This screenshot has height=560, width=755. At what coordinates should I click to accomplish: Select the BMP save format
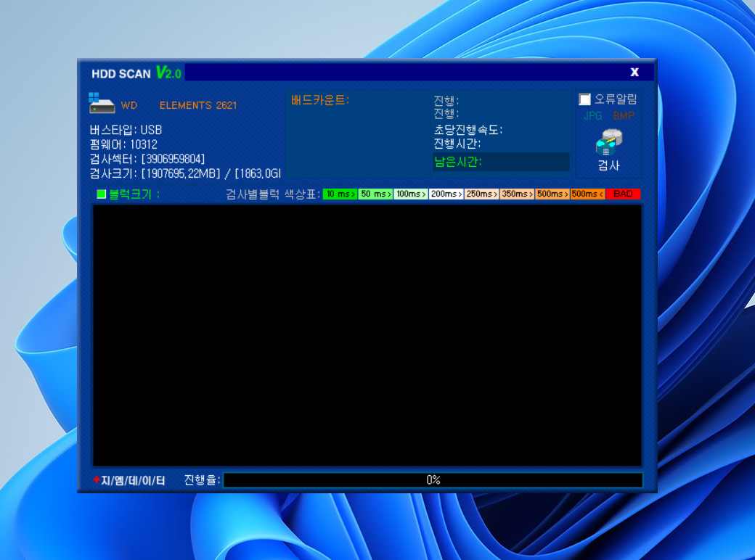(x=624, y=116)
